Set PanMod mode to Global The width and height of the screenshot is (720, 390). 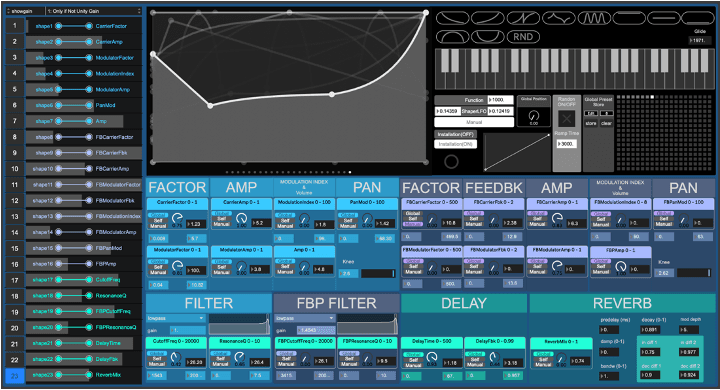pos(348,215)
